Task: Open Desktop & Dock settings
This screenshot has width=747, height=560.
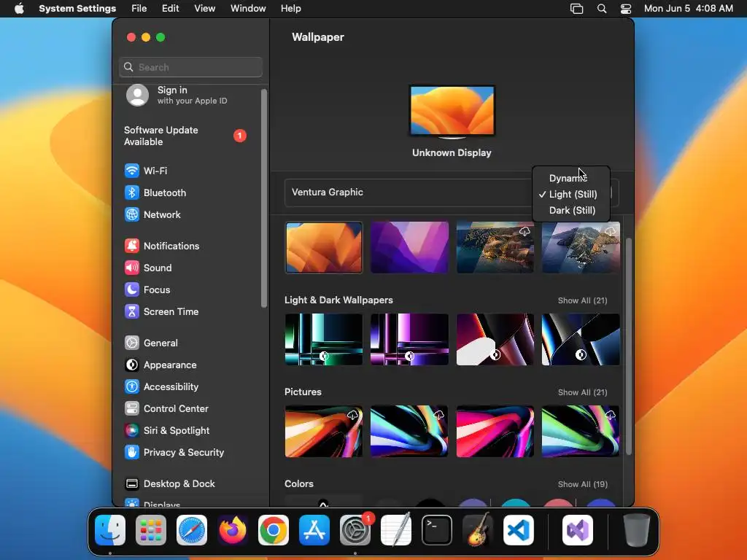Action: (x=169, y=484)
